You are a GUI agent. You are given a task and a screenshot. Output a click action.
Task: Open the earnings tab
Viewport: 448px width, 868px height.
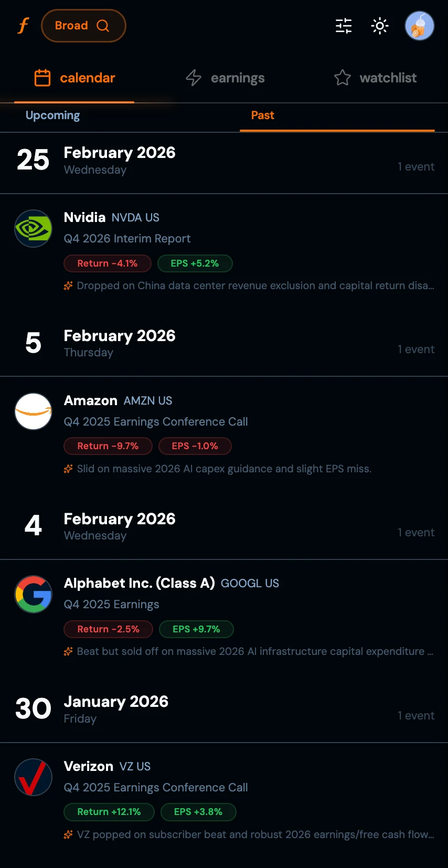pyautogui.click(x=225, y=78)
